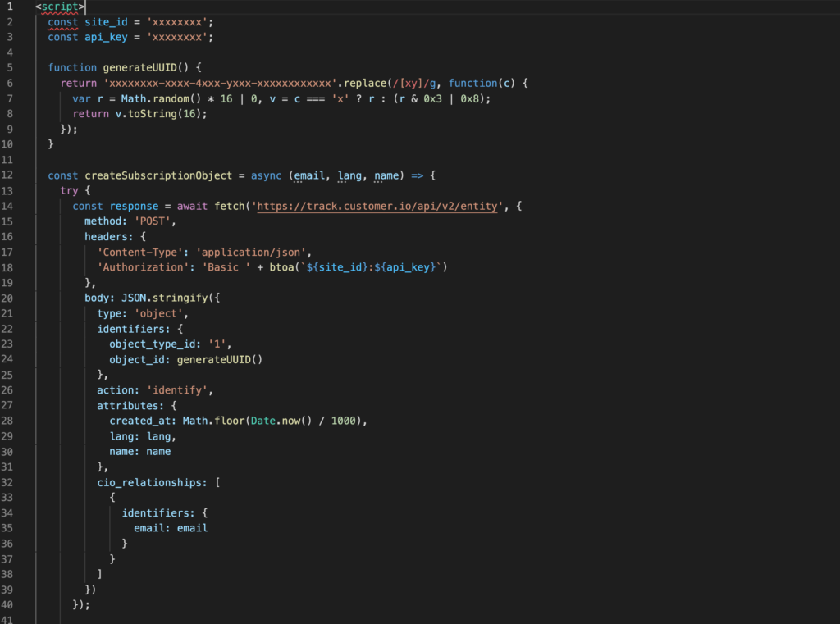This screenshot has width=840, height=624.
Task: Click the UUID template string 'xxxxxxxx-xxxx-4xxx'
Action: (x=220, y=84)
